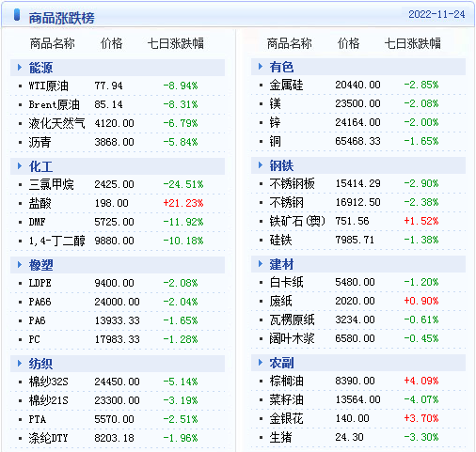Open the 农副 category heading

click(x=281, y=363)
